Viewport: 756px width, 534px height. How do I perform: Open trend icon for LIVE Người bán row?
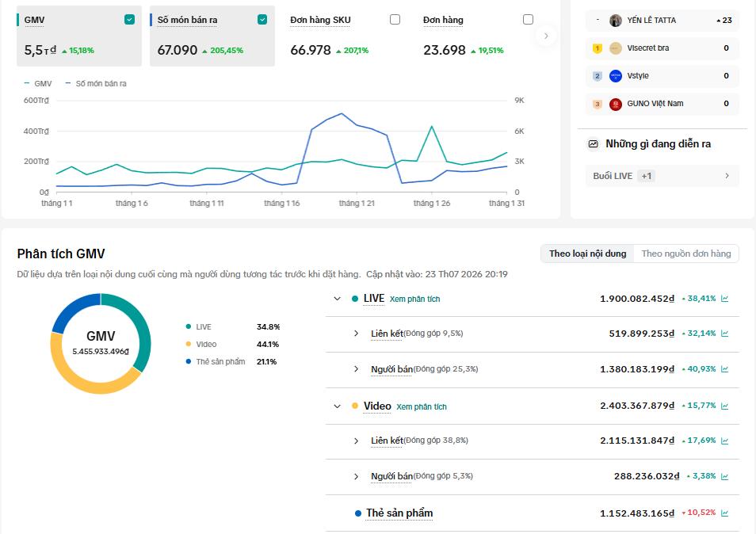pos(724,369)
